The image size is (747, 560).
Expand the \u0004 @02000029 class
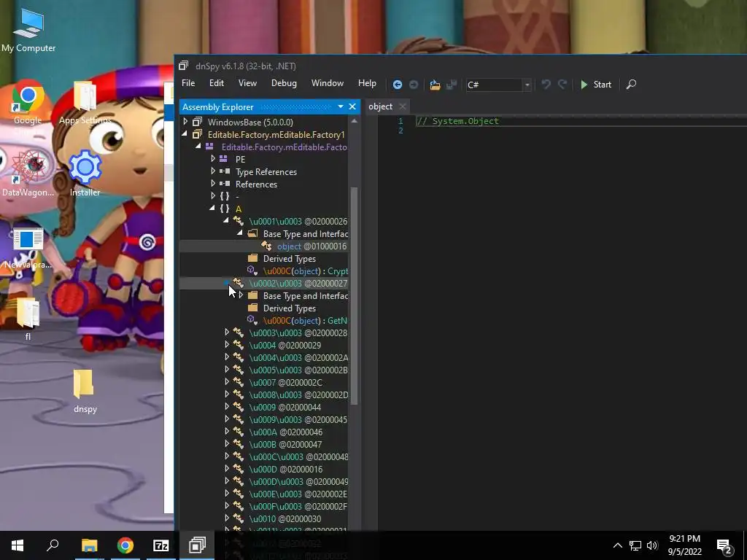[227, 345]
